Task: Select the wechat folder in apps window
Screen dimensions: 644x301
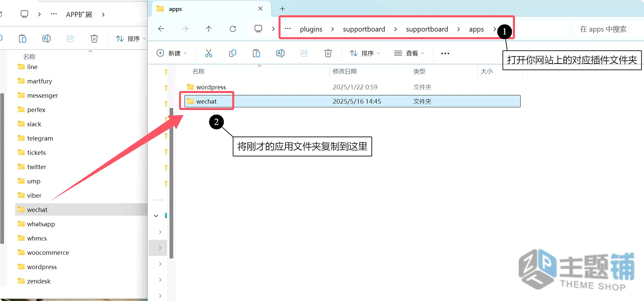Action: pos(352,101)
